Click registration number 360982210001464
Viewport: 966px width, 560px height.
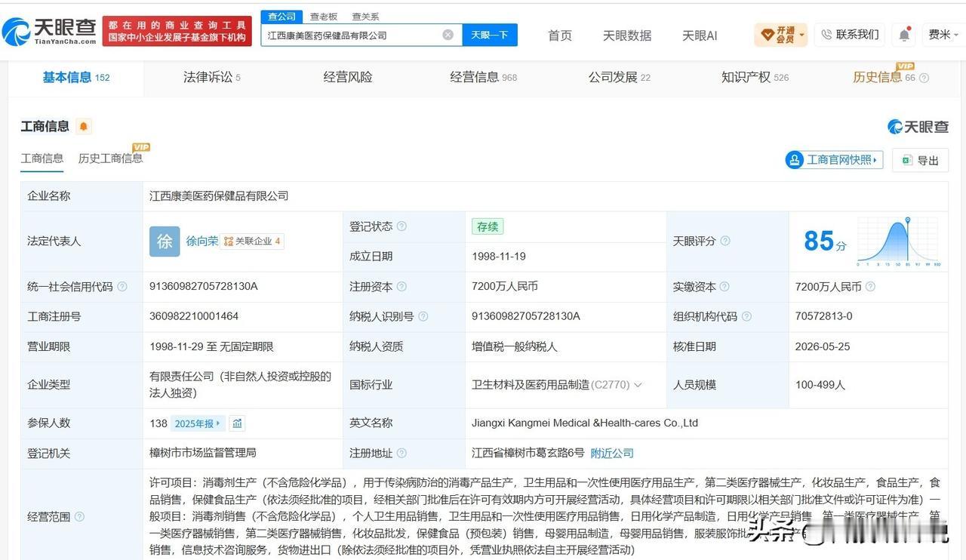pos(194,317)
